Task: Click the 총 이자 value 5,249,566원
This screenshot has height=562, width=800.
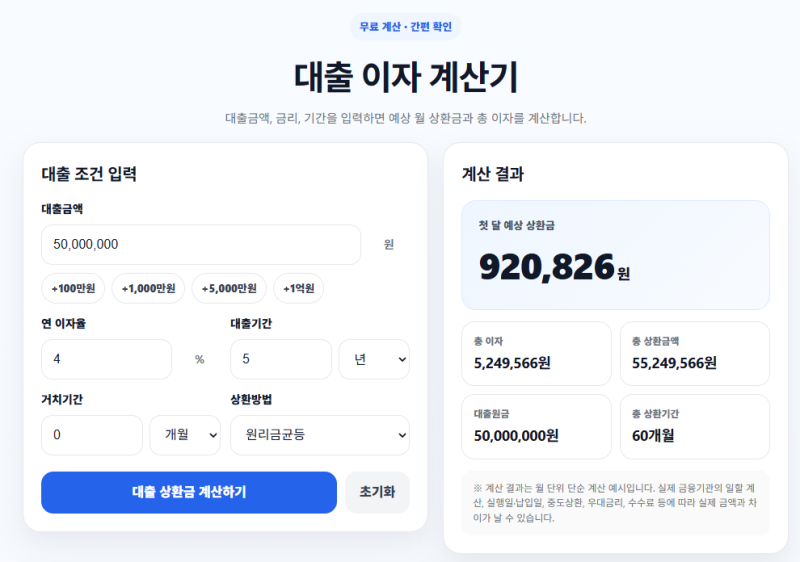Action: tap(512, 363)
